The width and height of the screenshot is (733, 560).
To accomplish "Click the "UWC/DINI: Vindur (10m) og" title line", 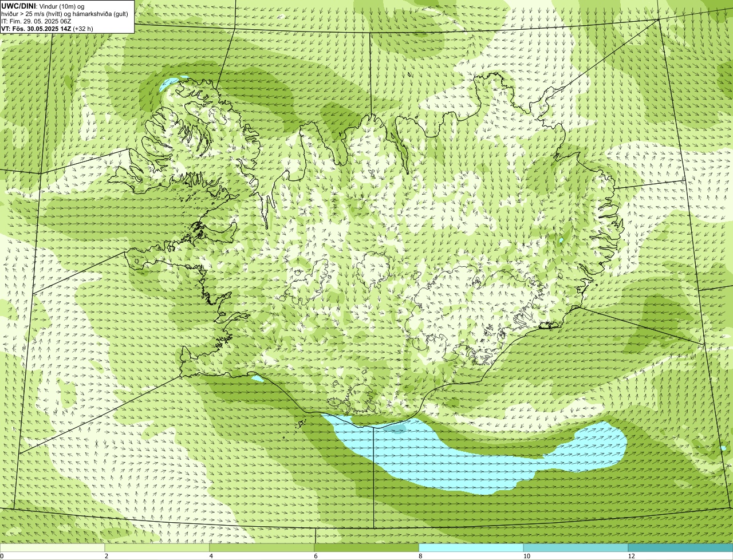I will [43, 6].
